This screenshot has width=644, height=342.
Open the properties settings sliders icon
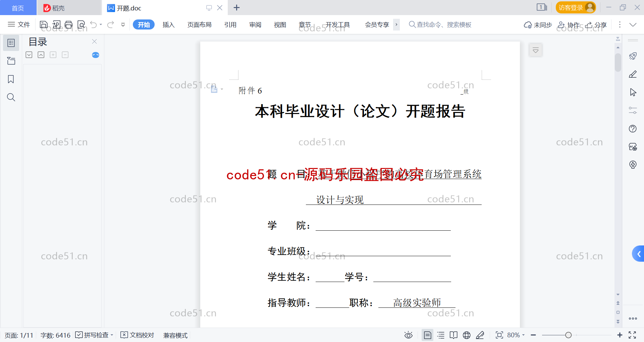tap(633, 110)
